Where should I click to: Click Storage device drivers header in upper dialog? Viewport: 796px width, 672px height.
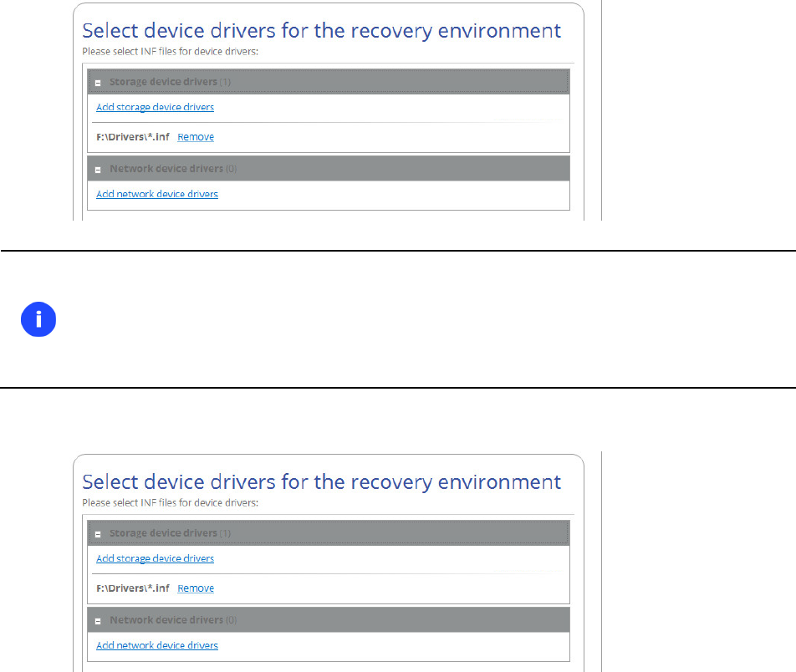point(163,82)
